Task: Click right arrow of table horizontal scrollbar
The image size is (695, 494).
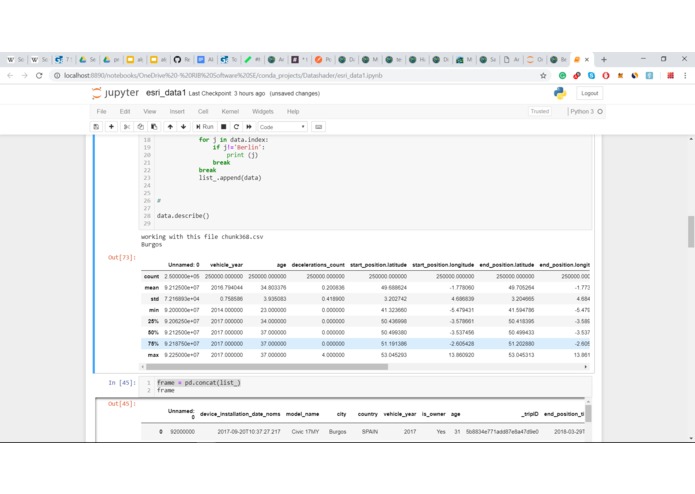Action: tap(586, 367)
